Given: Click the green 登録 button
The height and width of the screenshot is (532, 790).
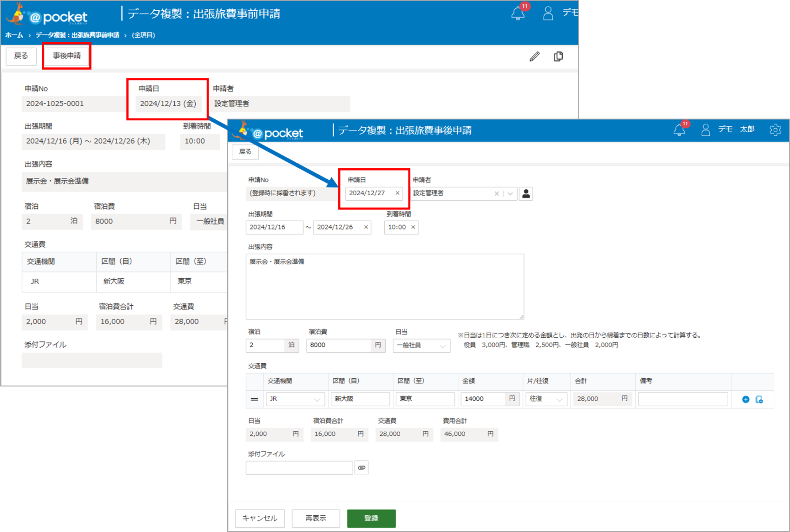Looking at the screenshot, I should [371, 519].
